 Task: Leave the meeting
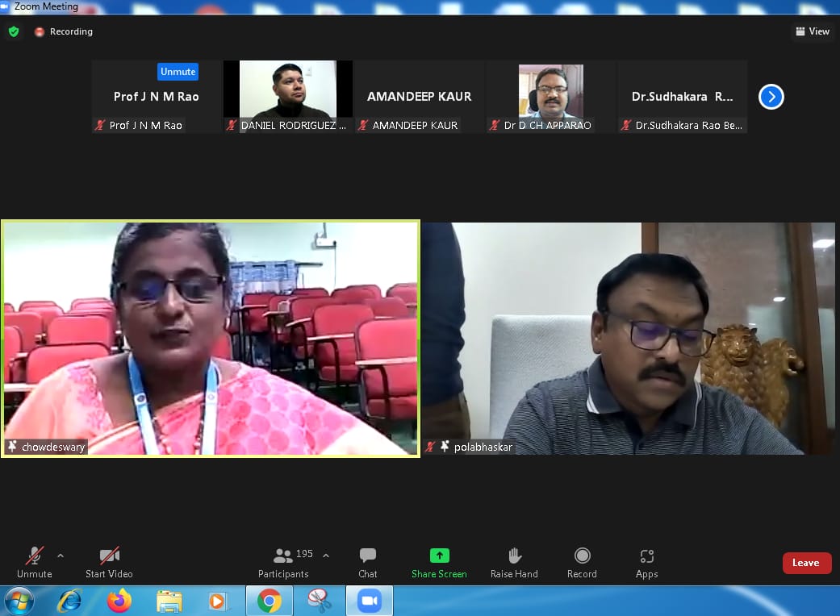coord(805,563)
